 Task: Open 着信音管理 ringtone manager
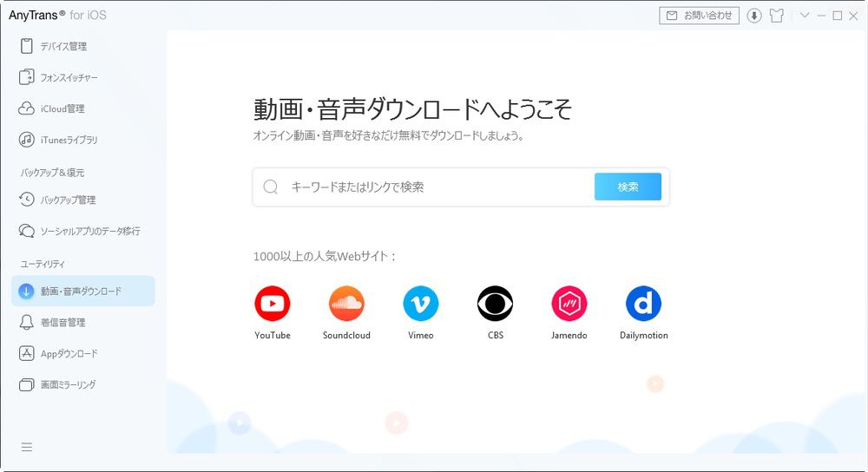(62, 322)
